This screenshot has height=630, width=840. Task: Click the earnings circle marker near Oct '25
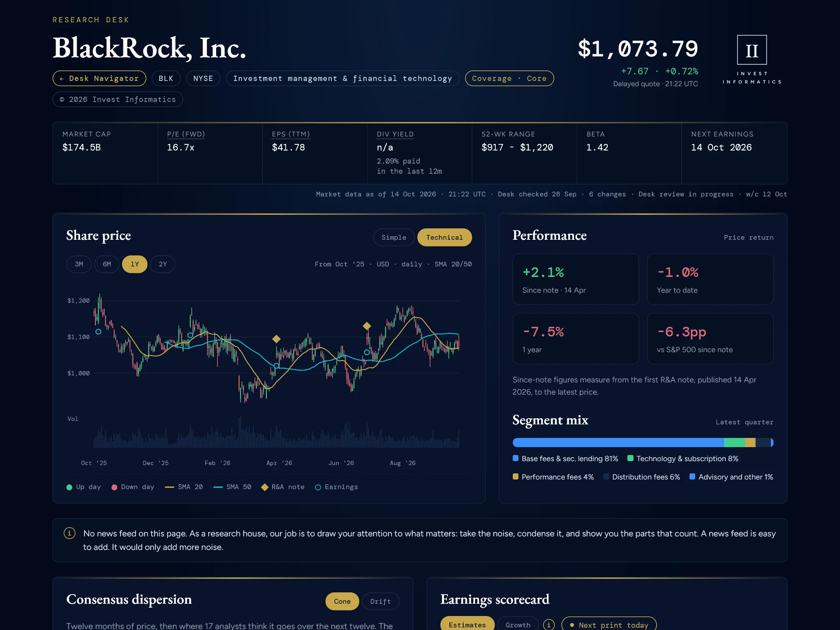coord(98,332)
